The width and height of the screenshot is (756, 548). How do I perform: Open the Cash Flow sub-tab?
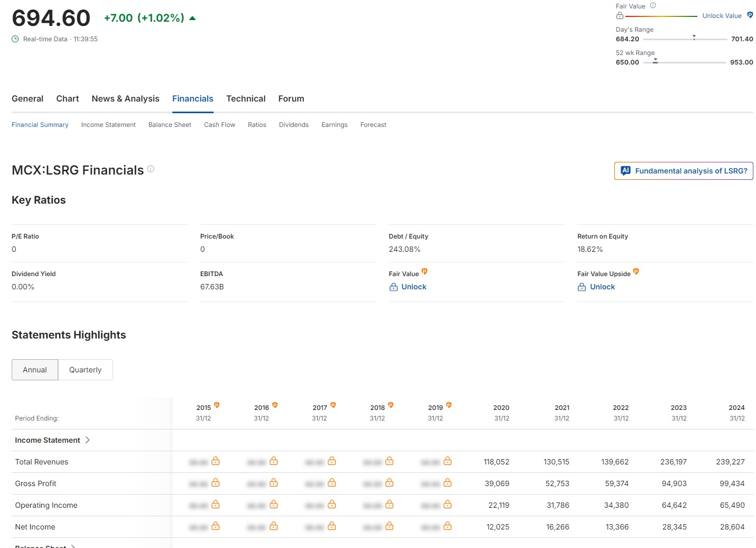pyautogui.click(x=219, y=125)
